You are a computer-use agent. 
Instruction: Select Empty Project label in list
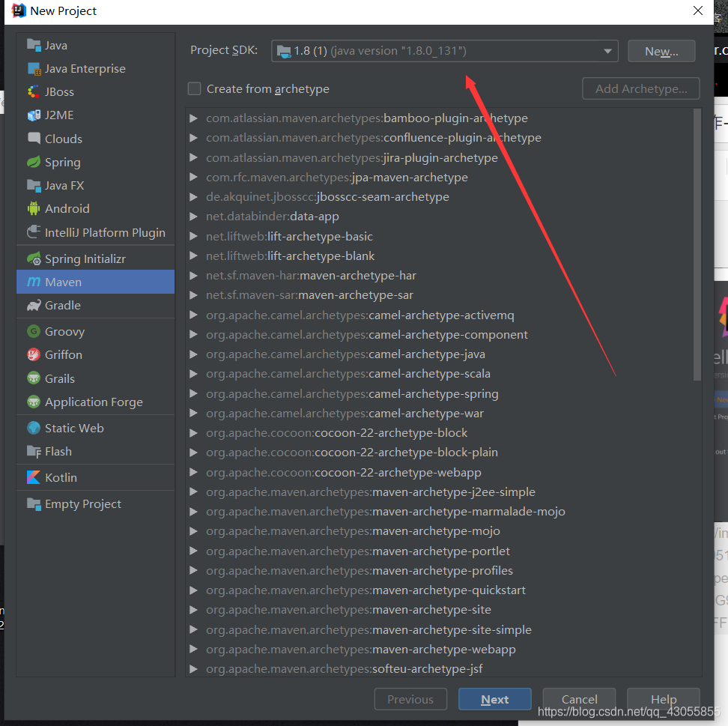(82, 504)
